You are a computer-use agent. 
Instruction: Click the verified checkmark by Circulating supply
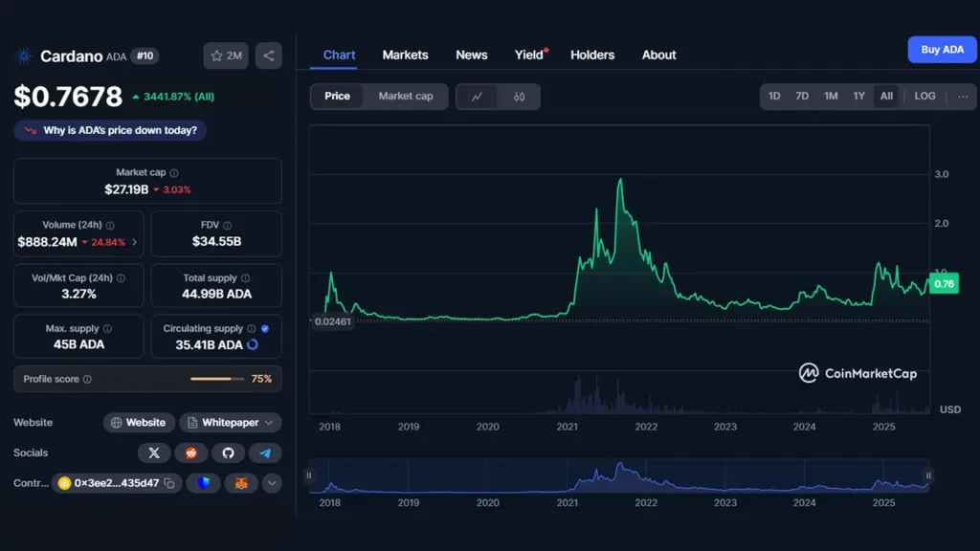pos(265,329)
